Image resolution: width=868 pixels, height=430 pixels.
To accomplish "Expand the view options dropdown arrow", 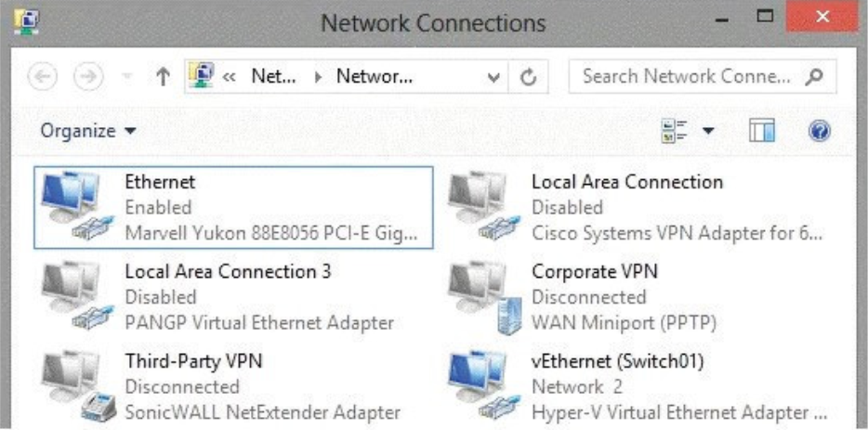I will tap(708, 131).
